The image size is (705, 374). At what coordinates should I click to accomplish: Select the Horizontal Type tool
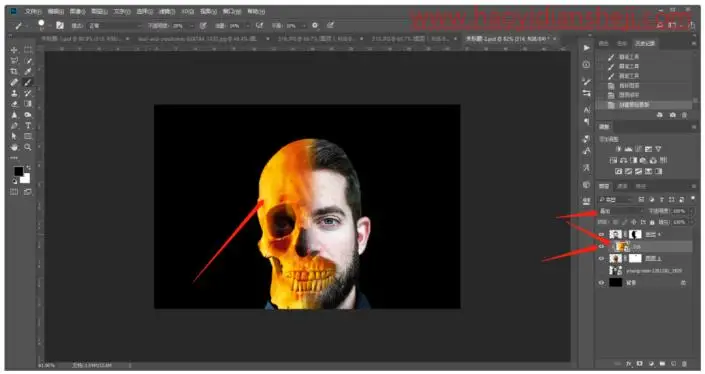pyautogui.click(x=28, y=125)
